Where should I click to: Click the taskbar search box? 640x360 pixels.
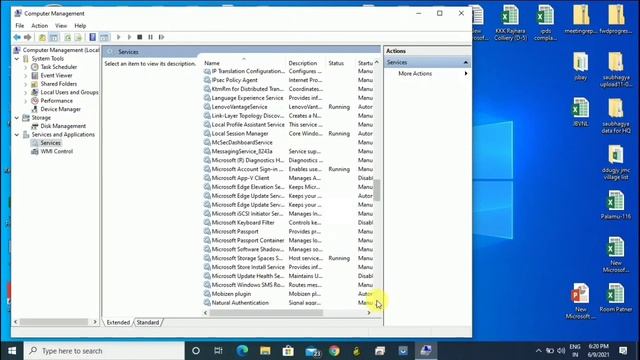[x=104, y=351]
